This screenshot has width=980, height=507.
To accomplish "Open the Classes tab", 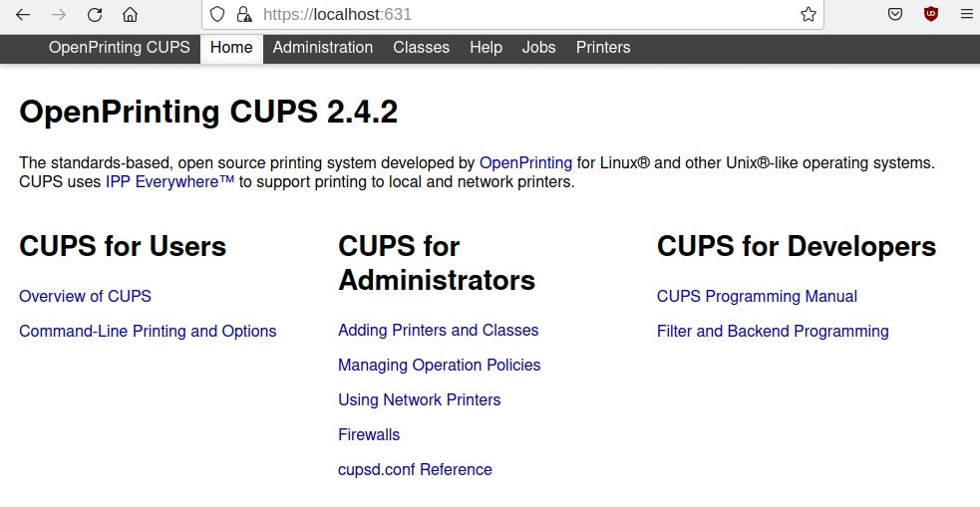I will (x=422, y=48).
